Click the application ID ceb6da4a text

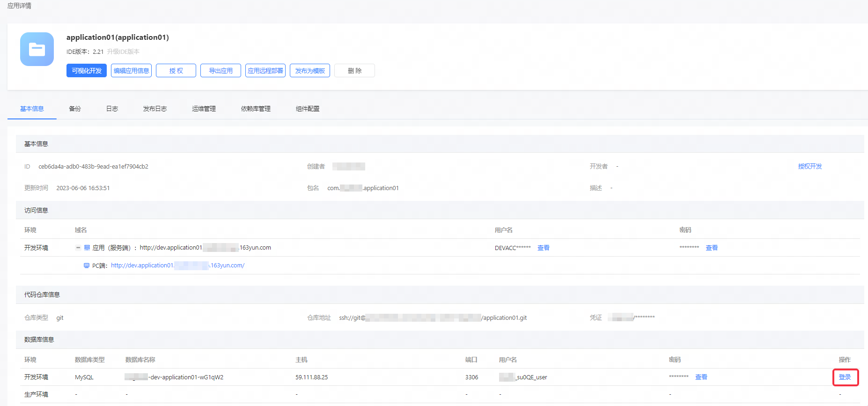click(x=93, y=167)
